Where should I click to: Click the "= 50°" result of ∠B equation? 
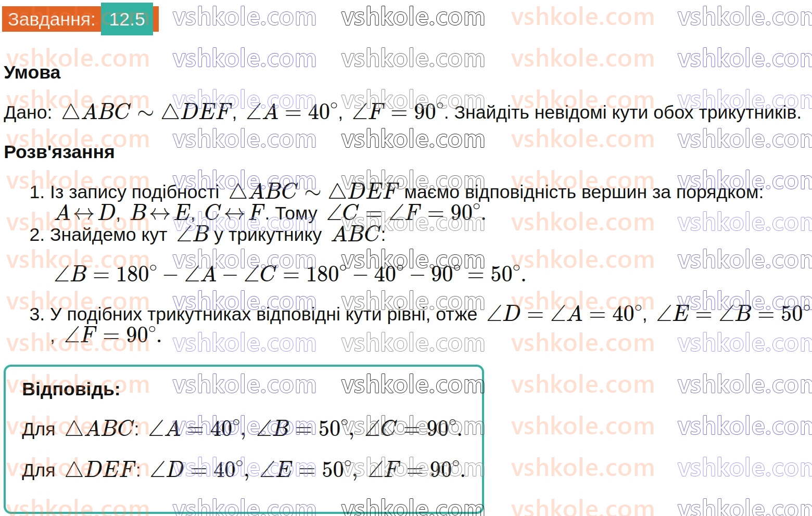point(497,274)
